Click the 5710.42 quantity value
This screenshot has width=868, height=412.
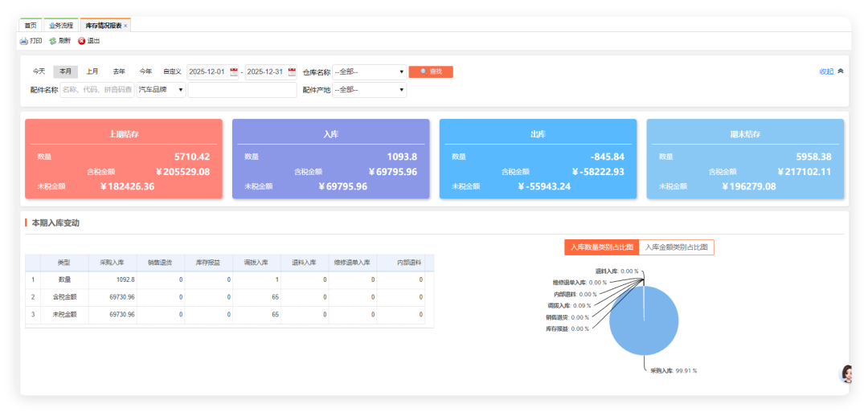click(192, 157)
